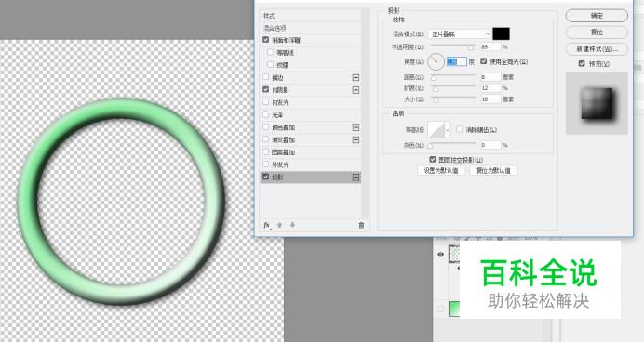Open the contour picker dropdown arrow
The width and height of the screenshot is (644, 342).
click(448, 130)
